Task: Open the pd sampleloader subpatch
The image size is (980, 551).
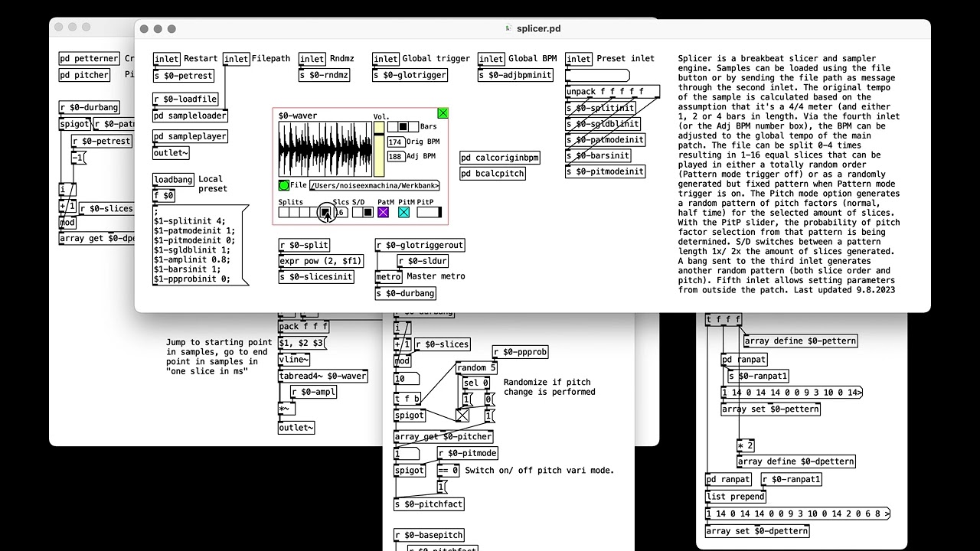Action: (x=190, y=116)
